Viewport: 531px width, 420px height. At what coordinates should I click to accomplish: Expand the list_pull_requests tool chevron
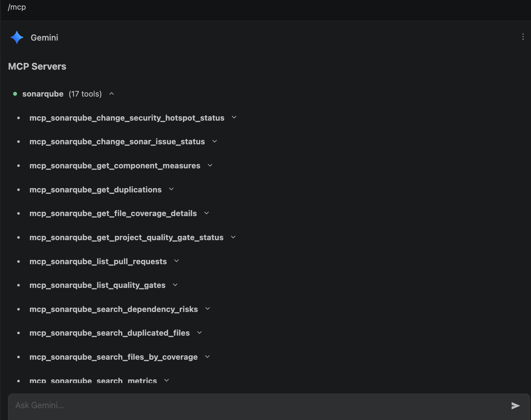click(176, 261)
